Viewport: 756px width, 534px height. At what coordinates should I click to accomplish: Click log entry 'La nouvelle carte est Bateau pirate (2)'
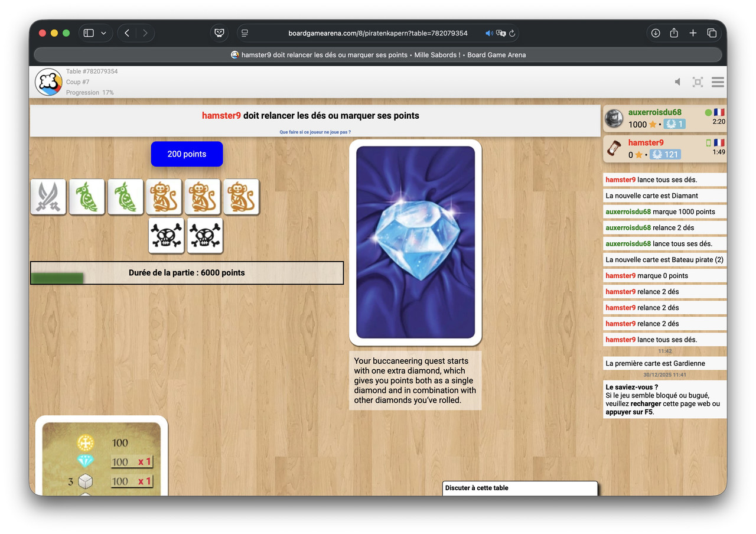coord(664,259)
